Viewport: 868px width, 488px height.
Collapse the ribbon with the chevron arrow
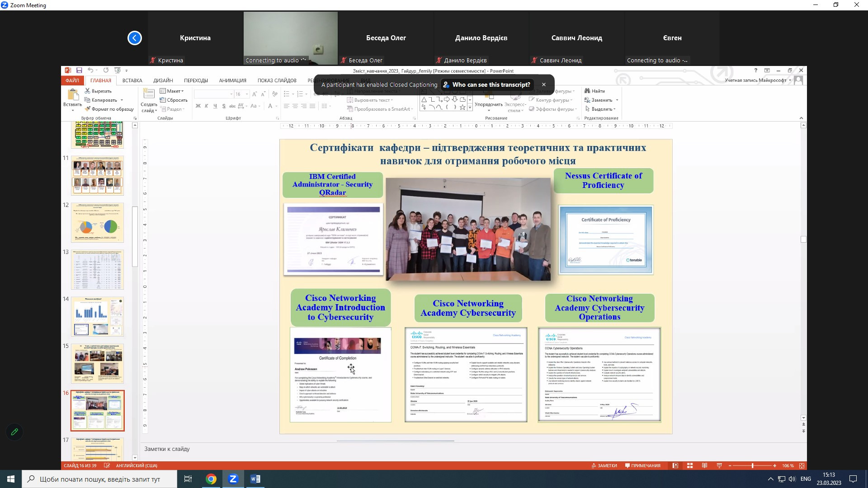coord(801,118)
